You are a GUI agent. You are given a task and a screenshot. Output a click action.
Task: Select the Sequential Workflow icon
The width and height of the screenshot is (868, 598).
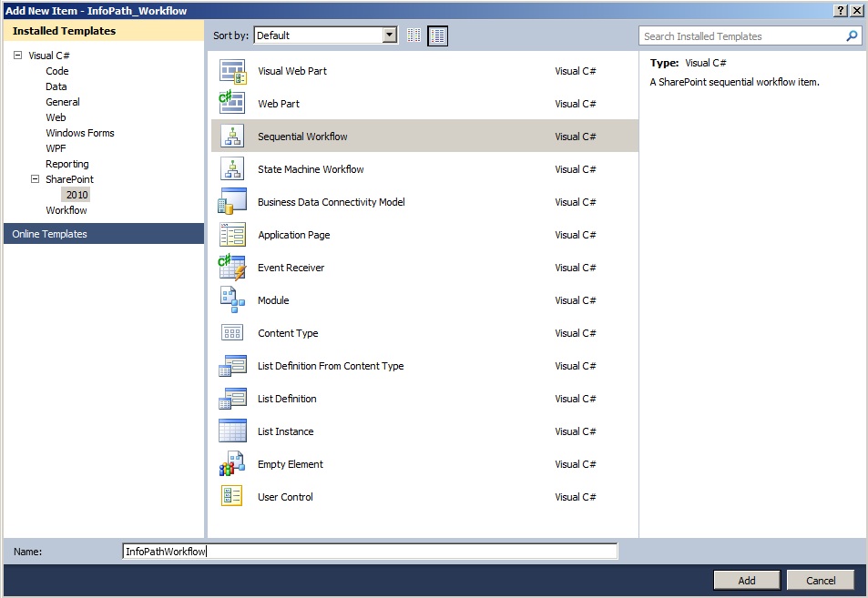(x=232, y=137)
